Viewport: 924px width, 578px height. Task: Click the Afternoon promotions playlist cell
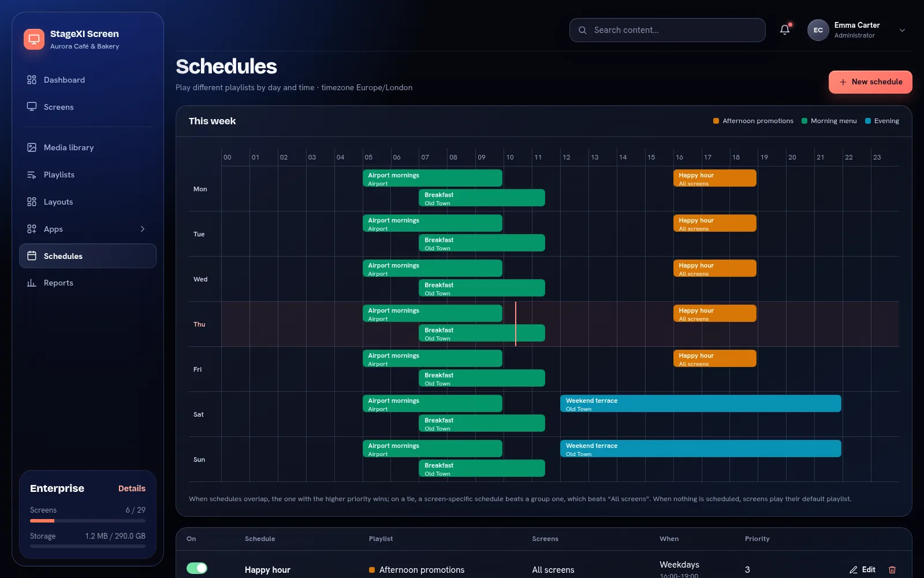[x=417, y=570]
